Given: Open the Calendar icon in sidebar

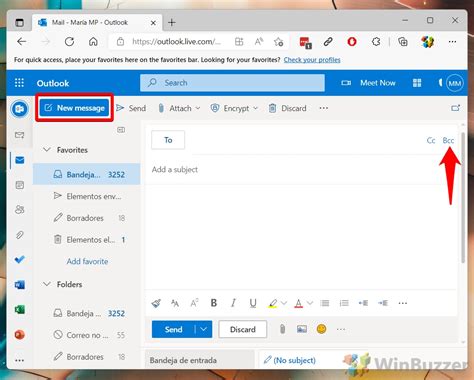Looking at the screenshot, I should [20, 185].
